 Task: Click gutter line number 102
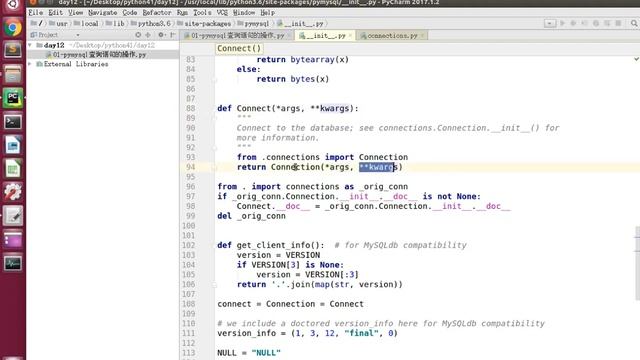pyautogui.click(x=189, y=245)
